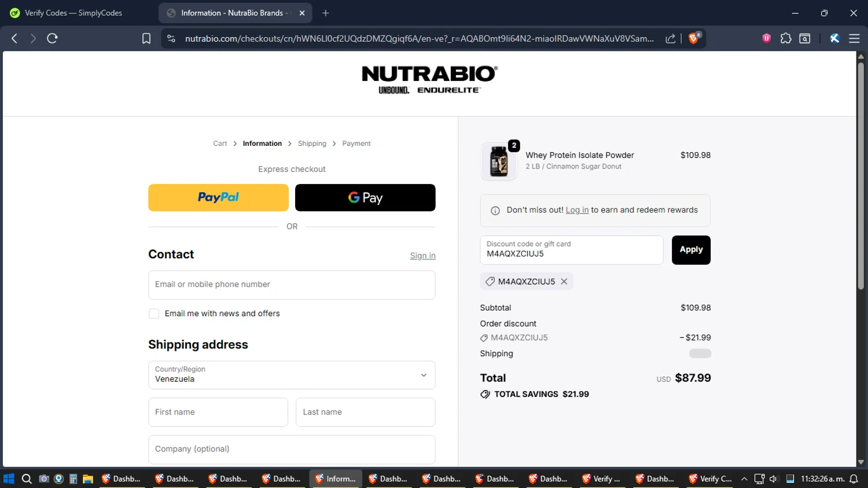Click the share icon in address bar

pos(671,38)
